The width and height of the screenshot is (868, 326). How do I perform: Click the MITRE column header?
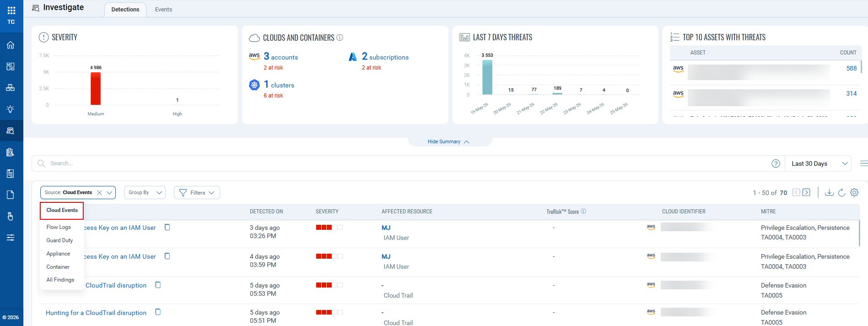[x=768, y=212]
